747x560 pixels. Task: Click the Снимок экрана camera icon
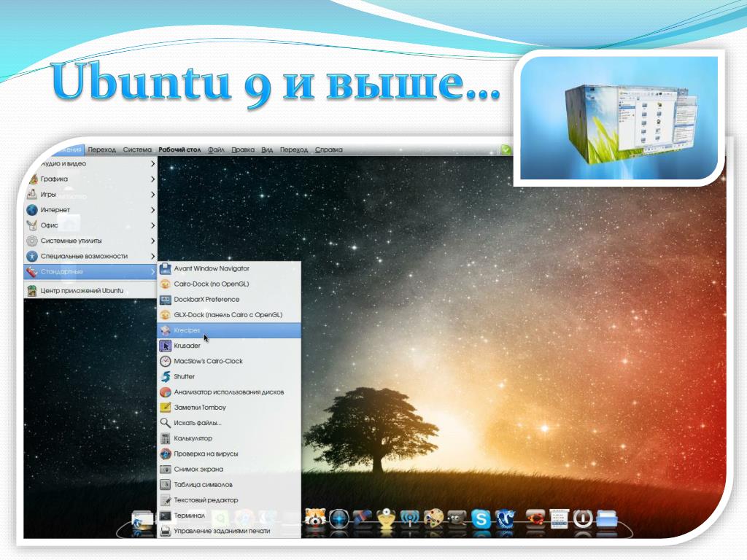click(166, 469)
